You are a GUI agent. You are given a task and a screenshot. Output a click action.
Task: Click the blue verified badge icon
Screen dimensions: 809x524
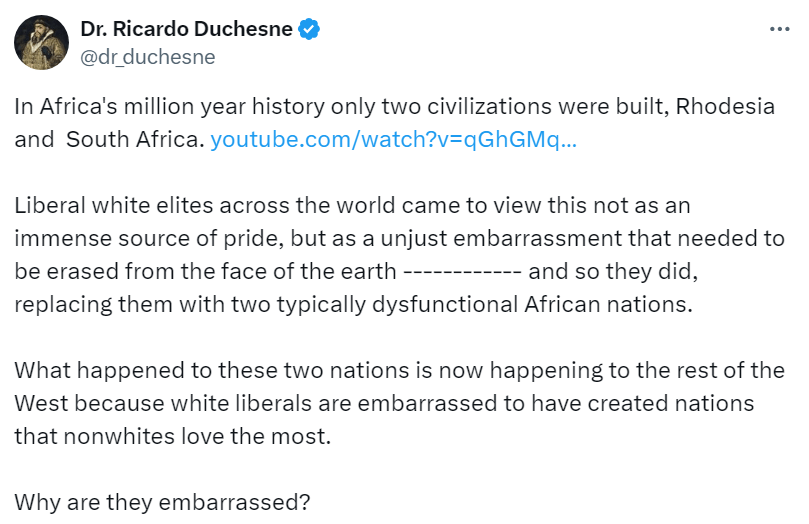click(x=310, y=30)
